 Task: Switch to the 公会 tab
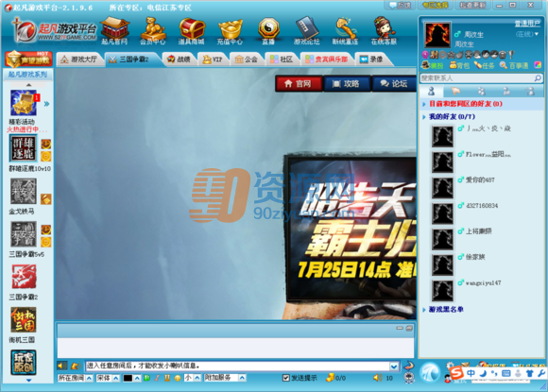tap(247, 60)
